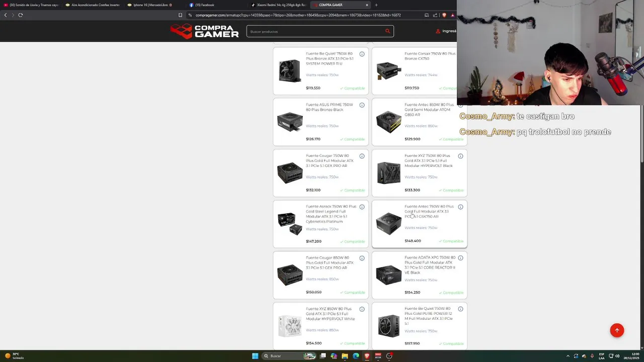Show hidden system tray icons chevron
Image resolution: width=644 pixels, height=362 pixels.
568,356
